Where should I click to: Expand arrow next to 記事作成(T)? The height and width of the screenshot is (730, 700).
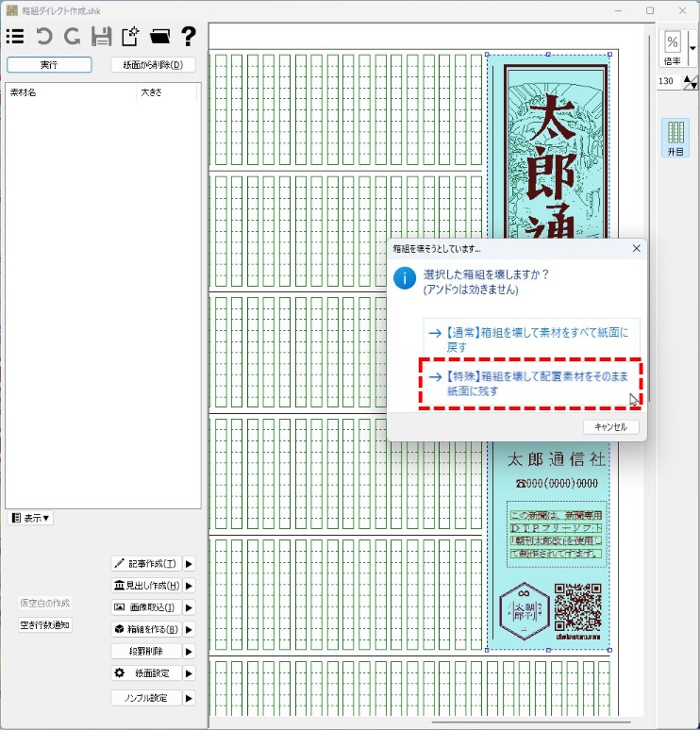pos(189,564)
